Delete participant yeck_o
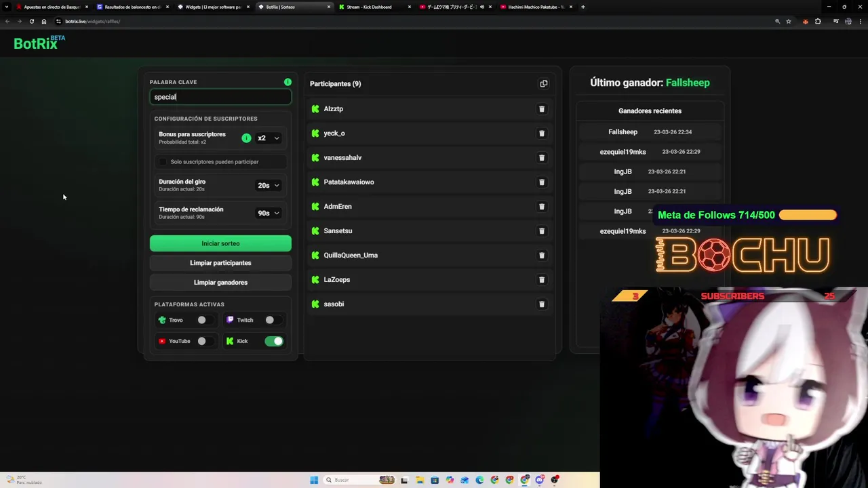The image size is (868, 488). (x=541, y=134)
